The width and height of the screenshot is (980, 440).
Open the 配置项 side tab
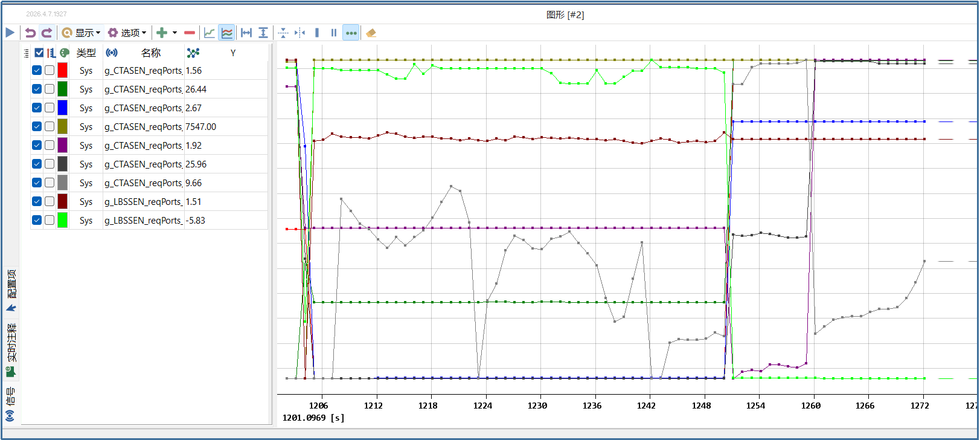click(x=11, y=290)
